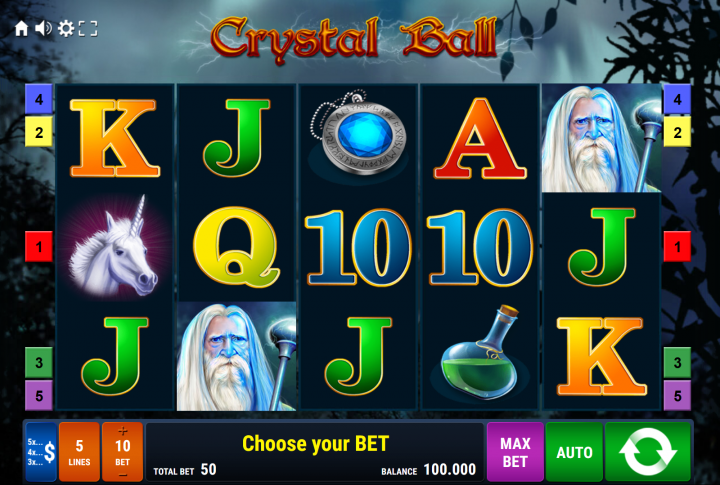Screen dimensions: 720x485
Task: Select green payline 3 marker on left
Action: point(39,362)
